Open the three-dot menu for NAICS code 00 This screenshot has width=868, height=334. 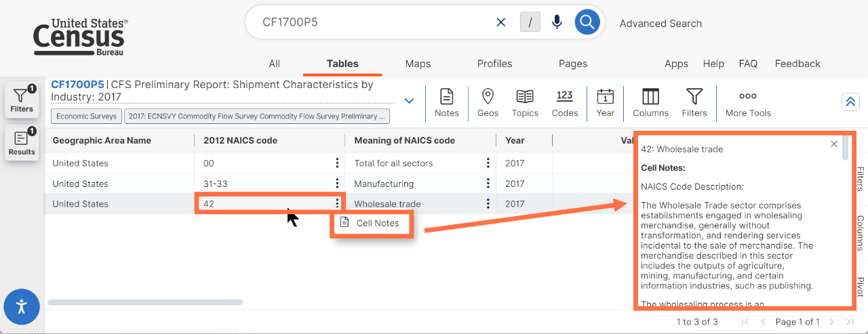[337, 163]
